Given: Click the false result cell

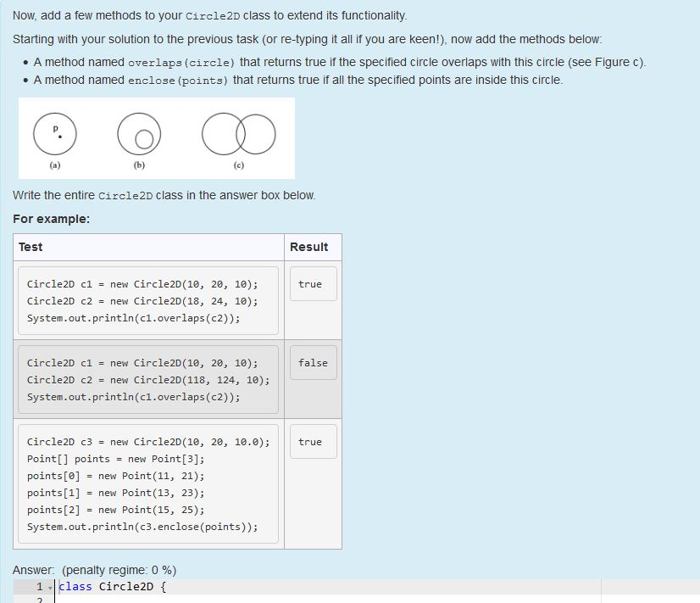Looking at the screenshot, I should (314, 363).
